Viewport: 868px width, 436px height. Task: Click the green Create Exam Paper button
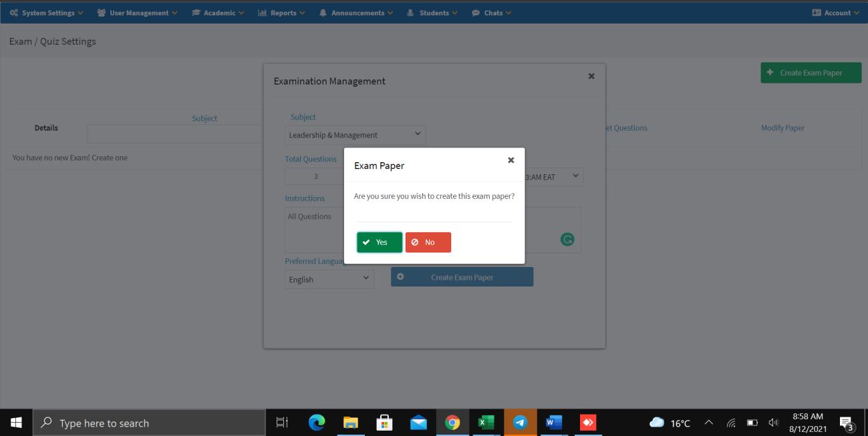811,73
